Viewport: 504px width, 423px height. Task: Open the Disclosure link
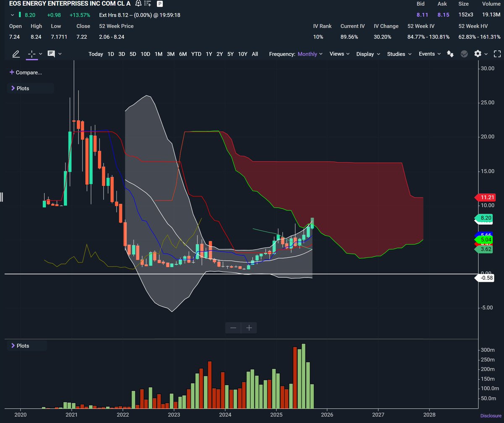point(491,416)
